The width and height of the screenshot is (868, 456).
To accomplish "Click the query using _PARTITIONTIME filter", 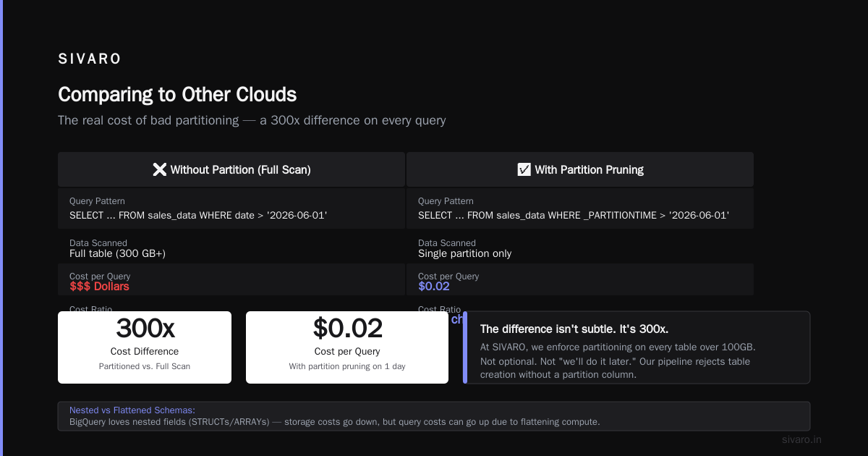I will (574, 215).
